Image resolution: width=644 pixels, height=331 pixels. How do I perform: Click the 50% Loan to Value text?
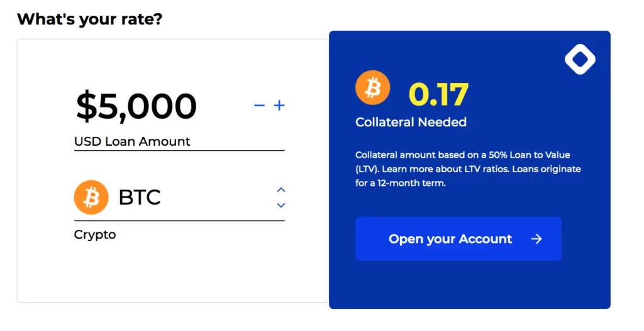click(530, 155)
